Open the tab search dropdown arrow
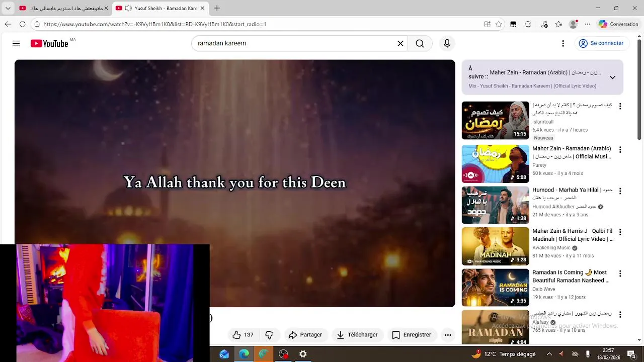Image resolution: width=644 pixels, height=362 pixels. 8,8
